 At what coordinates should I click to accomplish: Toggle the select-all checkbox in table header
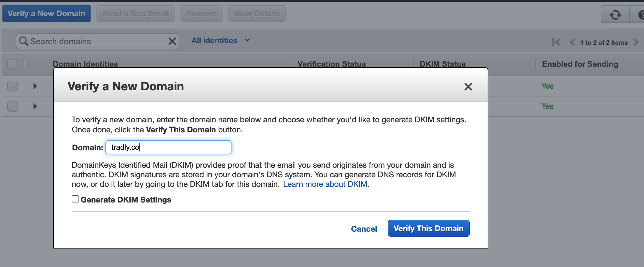pyautogui.click(x=13, y=64)
